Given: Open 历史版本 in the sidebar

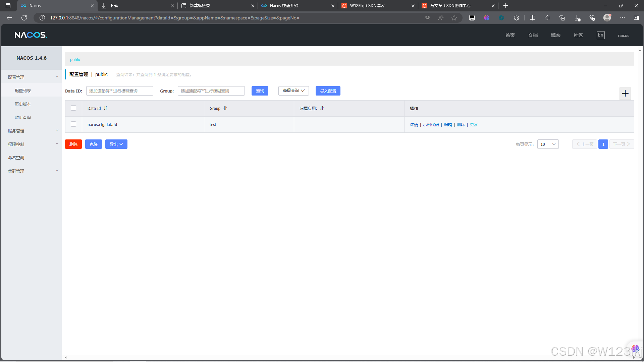Looking at the screenshot, I should [23, 104].
